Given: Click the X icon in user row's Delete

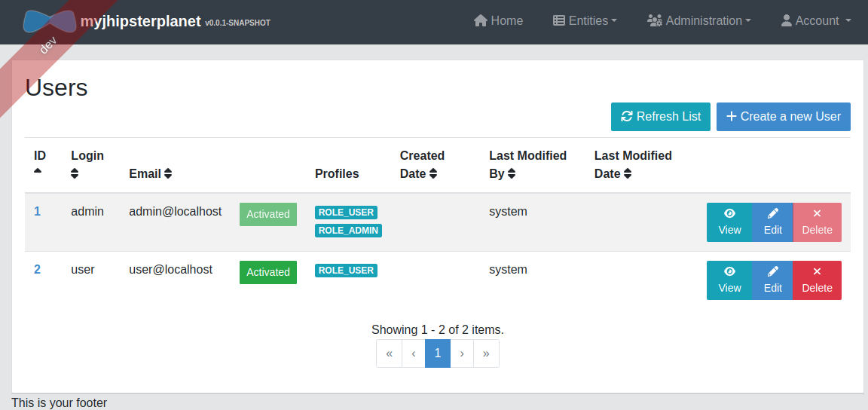Looking at the screenshot, I should [817, 271].
